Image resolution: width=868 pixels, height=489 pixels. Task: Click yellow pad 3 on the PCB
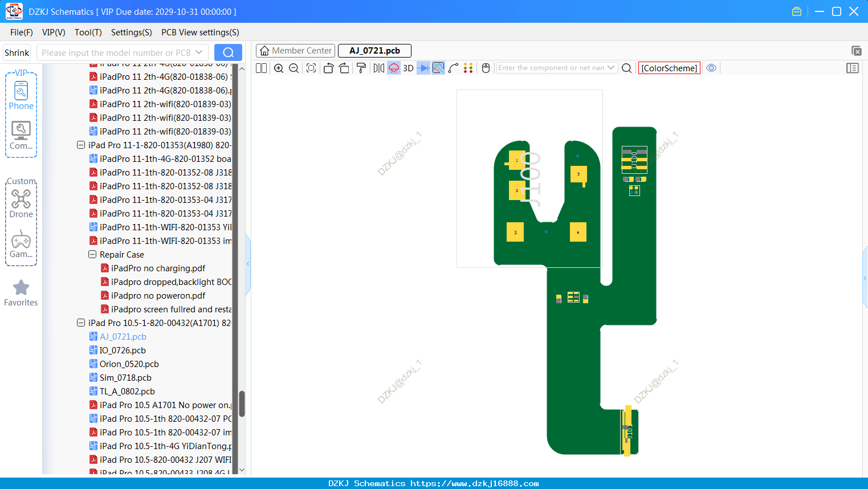coord(515,232)
